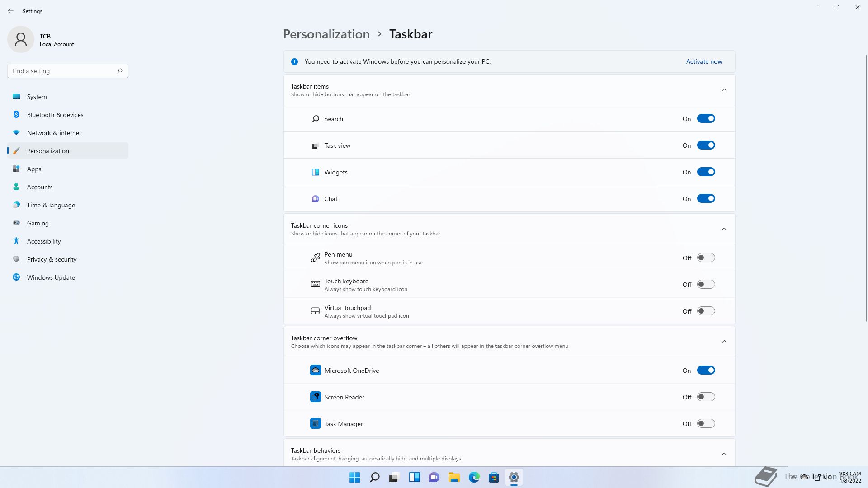Enable the Touch keyboard toggle
Screen dimensions: 868x488
(x=706, y=284)
